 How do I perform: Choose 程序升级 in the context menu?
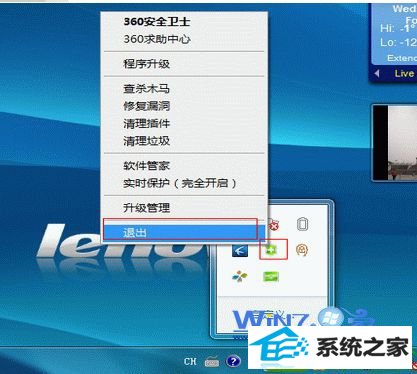(184, 64)
